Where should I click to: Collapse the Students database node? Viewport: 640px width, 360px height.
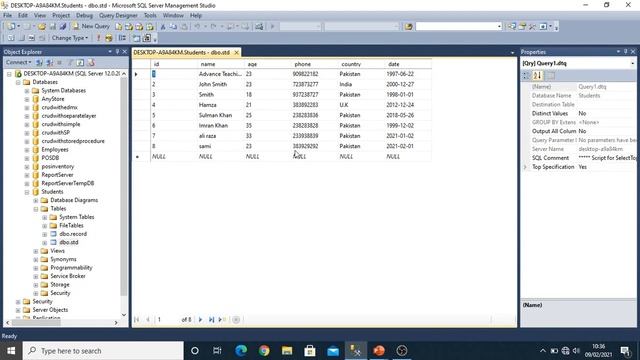[27, 192]
